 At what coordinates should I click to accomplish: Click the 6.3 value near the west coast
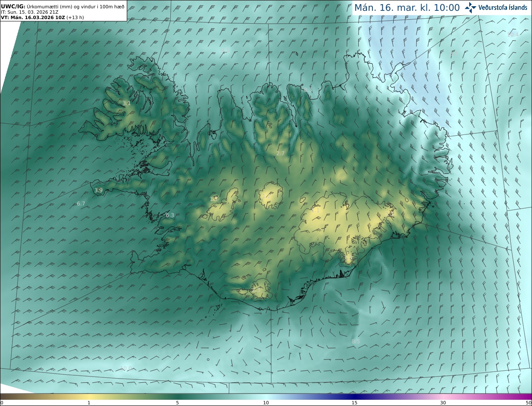170,215
